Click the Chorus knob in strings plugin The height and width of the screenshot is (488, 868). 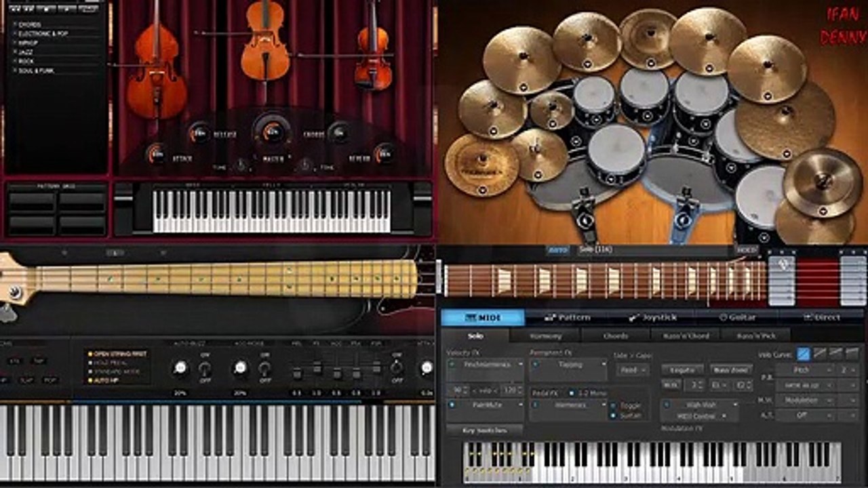pyautogui.click(x=339, y=133)
